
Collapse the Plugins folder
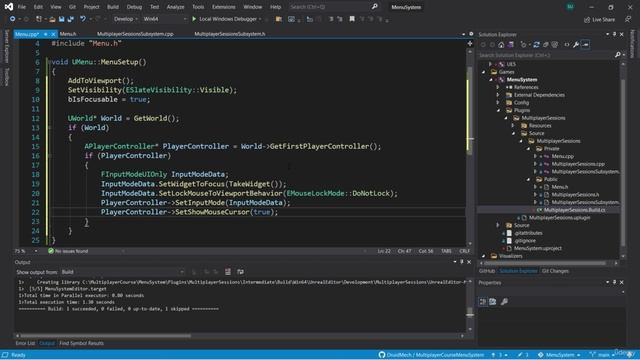[x=498, y=110]
